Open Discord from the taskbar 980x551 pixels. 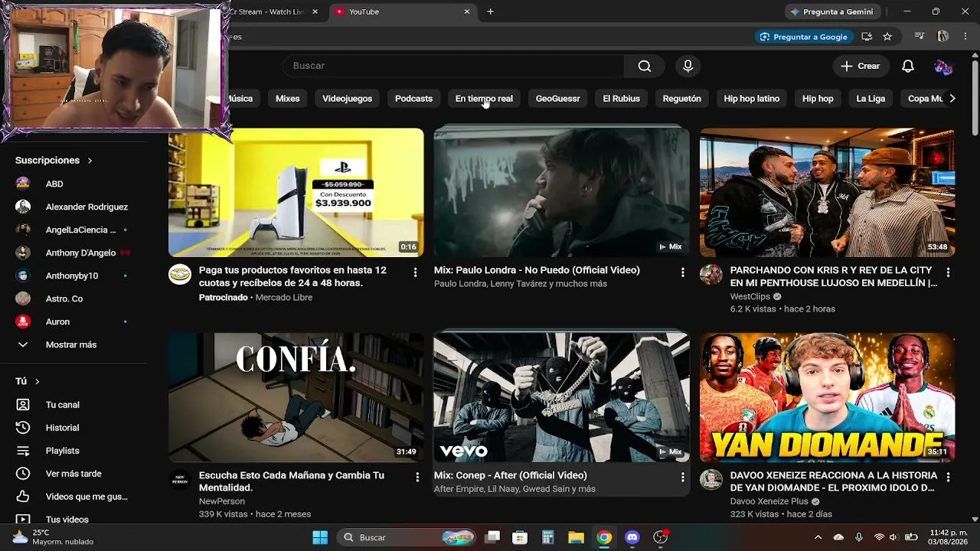tap(632, 537)
